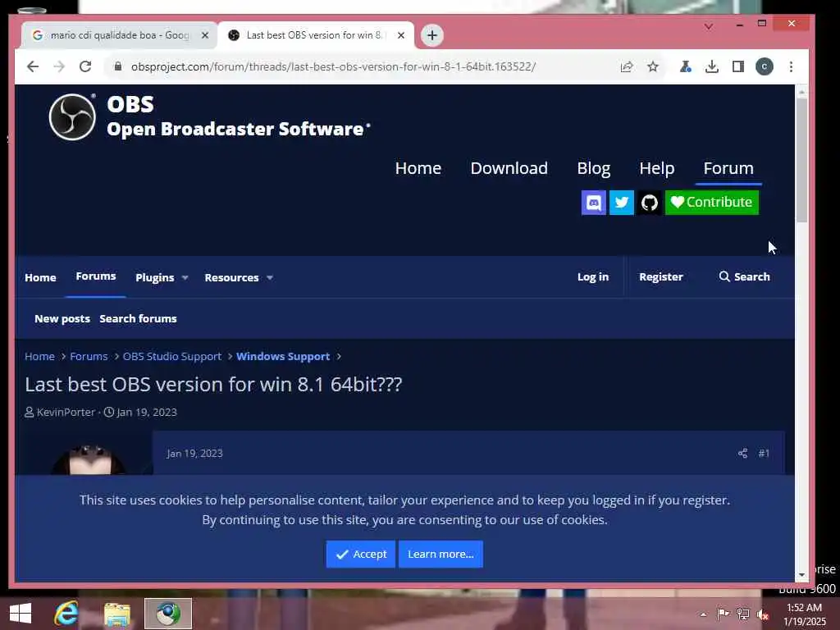Click the green Contribute button
Image resolution: width=840 pixels, height=630 pixels.
click(x=712, y=203)
